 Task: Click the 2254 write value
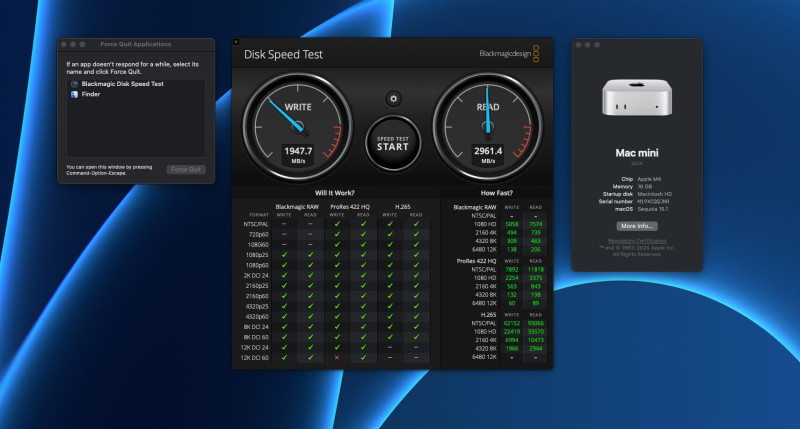click(512, 278)
